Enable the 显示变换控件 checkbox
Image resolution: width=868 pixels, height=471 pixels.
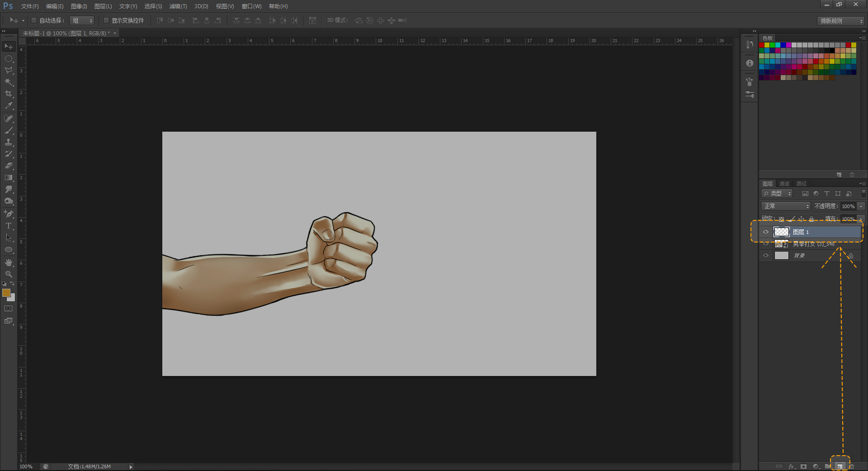pyautogui.click(x=106, y=20)
